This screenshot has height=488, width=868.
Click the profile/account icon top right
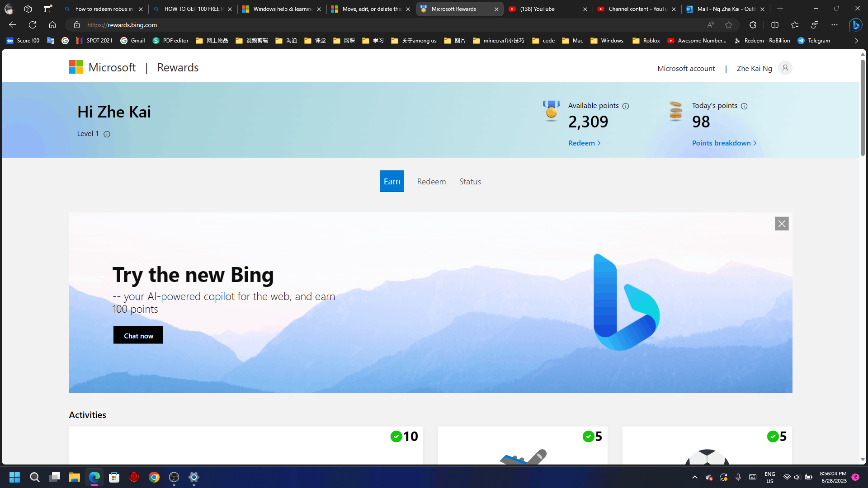click(x=786, y=67)
